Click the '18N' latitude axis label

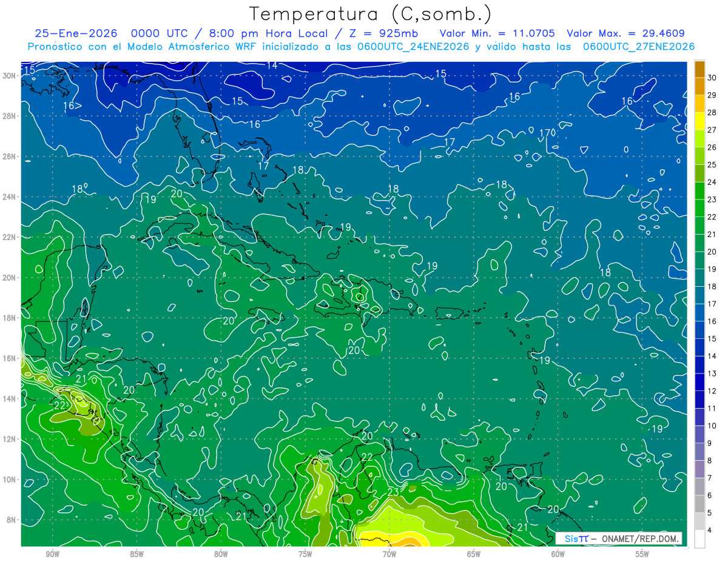click(9, 318)
